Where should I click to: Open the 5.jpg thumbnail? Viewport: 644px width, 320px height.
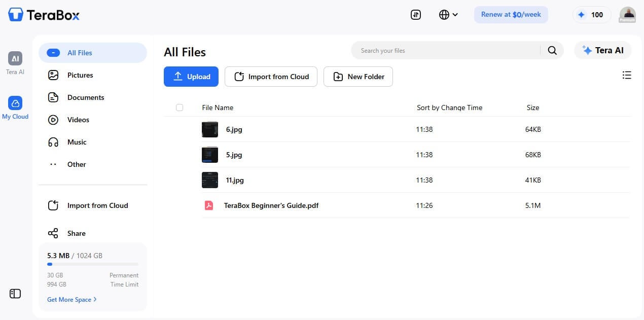[210, 155]
